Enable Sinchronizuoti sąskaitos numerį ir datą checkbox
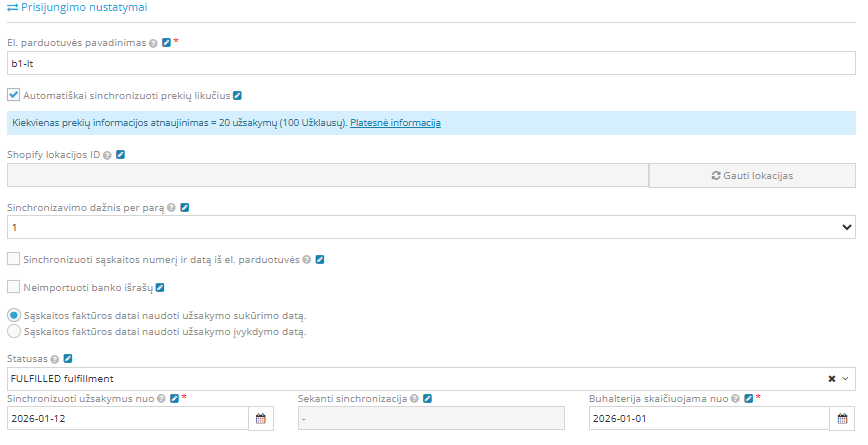 (x=13, y=260)
